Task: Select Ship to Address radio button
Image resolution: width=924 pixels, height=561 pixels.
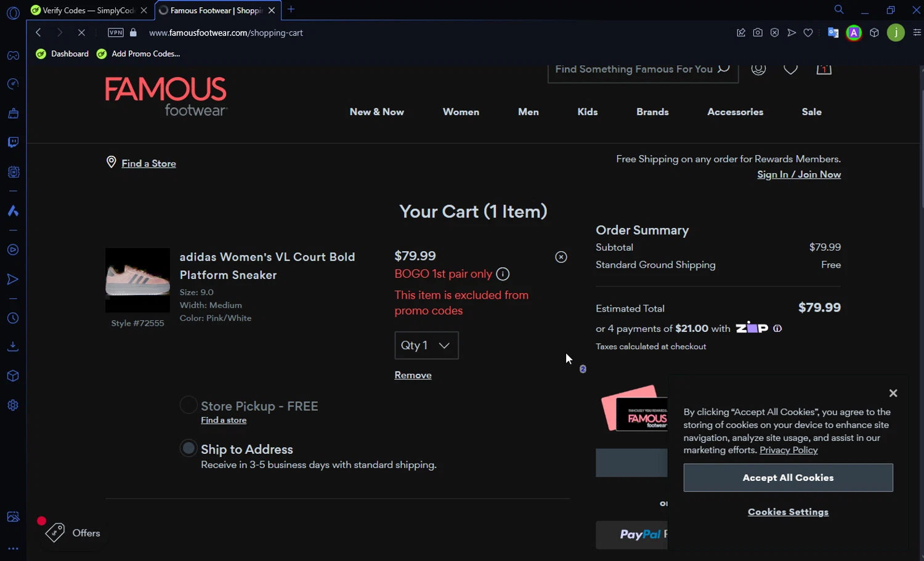Action: pos(188,448)
